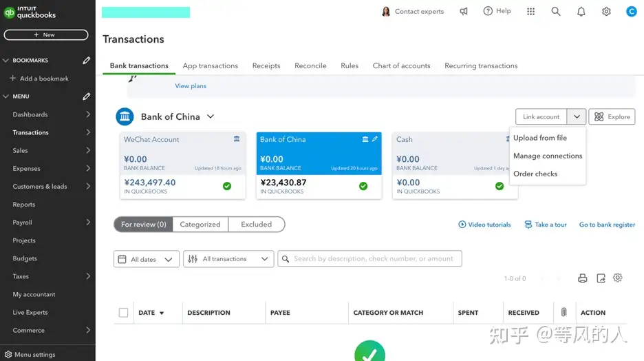Edit menu with the pencil icon
The height and width of the screenshot is (361, 644).
tap(86, 96)
